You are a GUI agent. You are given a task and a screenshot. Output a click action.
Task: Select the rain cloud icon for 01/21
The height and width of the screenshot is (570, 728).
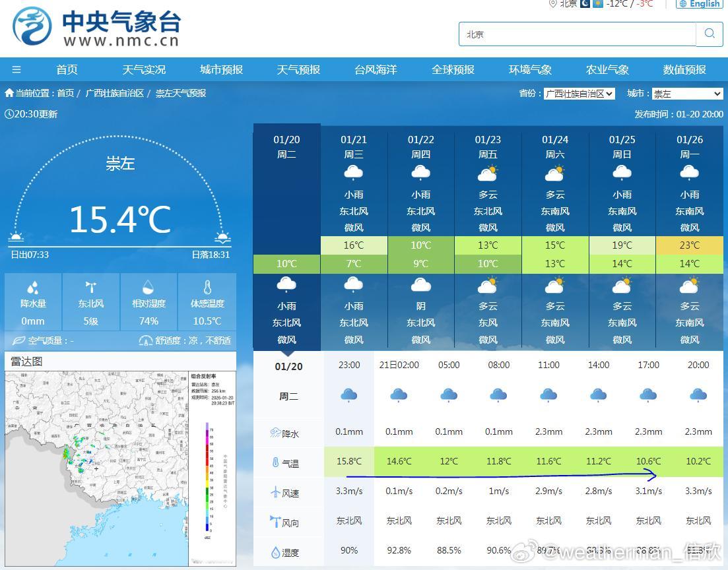coord(354,171)
